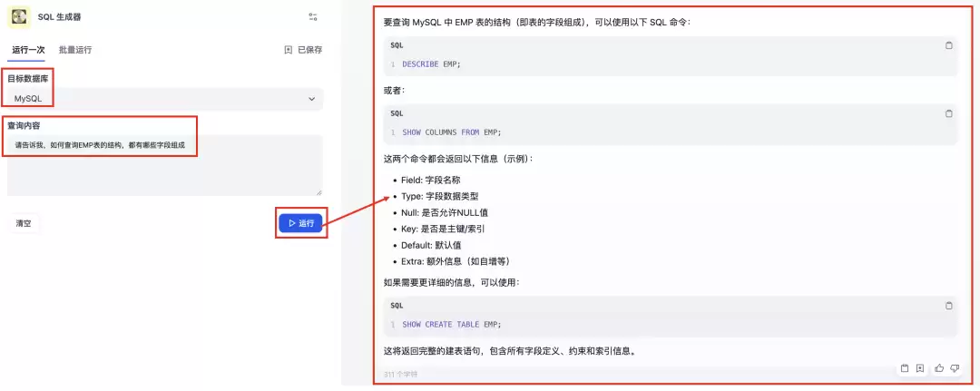Open the settings sliders icon beside SQL 生成器
This screenshot has width=980, height=391.
pos(313,17)
